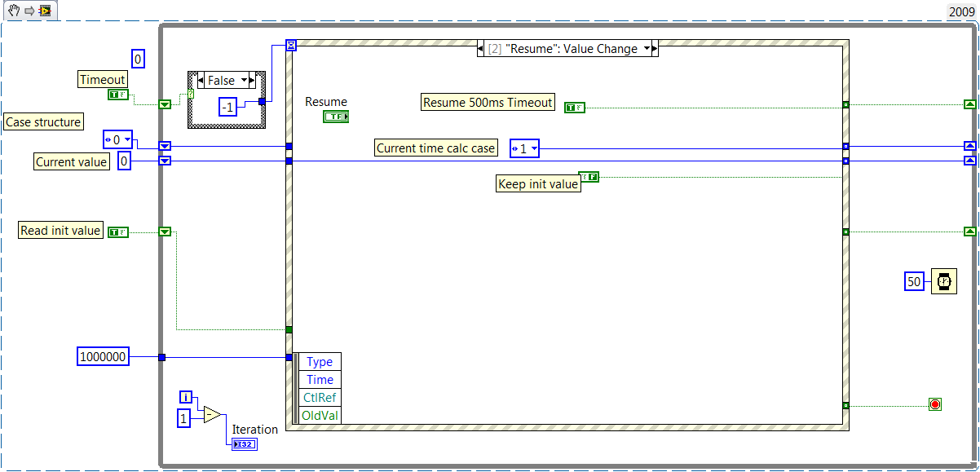Click the top right shift register on loop border
Screen dimensions: 980x472
(x=969, y=104)
